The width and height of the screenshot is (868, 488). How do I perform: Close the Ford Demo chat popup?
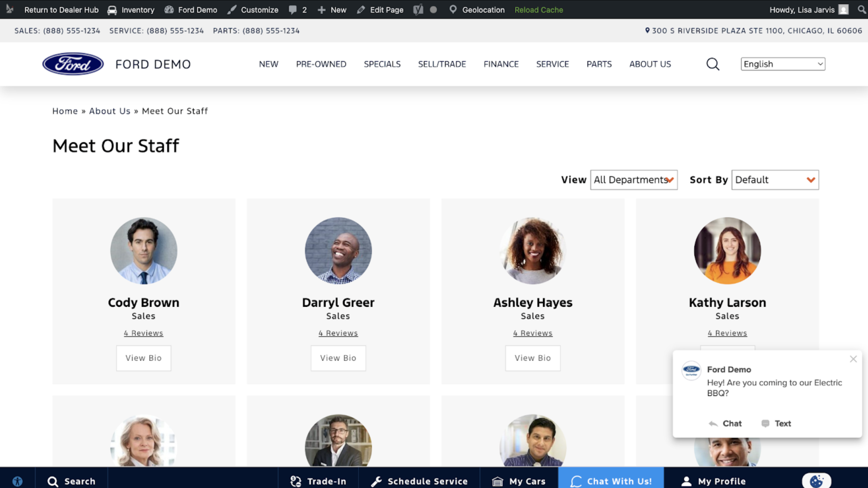click(x=853, y=359)
